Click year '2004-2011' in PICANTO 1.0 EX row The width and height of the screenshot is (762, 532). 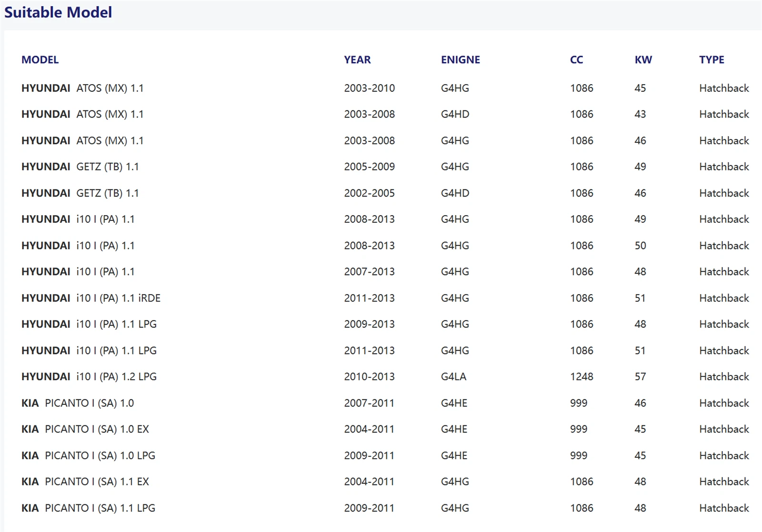click(x=370, y=429)
